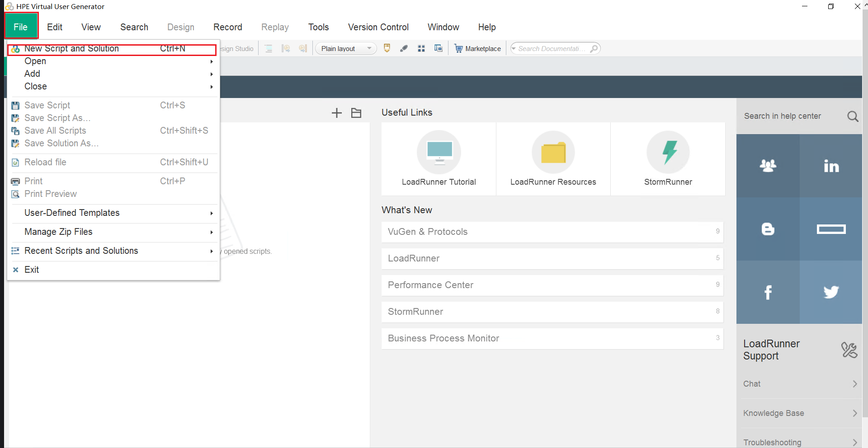Open the File menu
Viewport: 868px width, 448px height.
click(x=21, y=27)
